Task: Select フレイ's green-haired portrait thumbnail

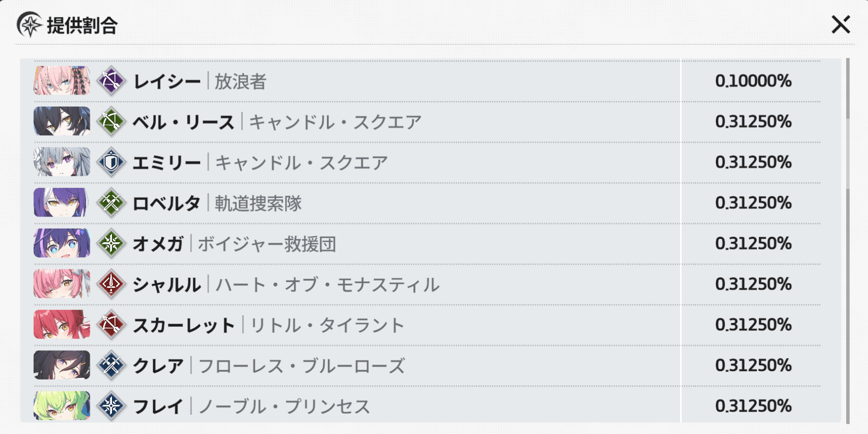Action: pos(62,406)
